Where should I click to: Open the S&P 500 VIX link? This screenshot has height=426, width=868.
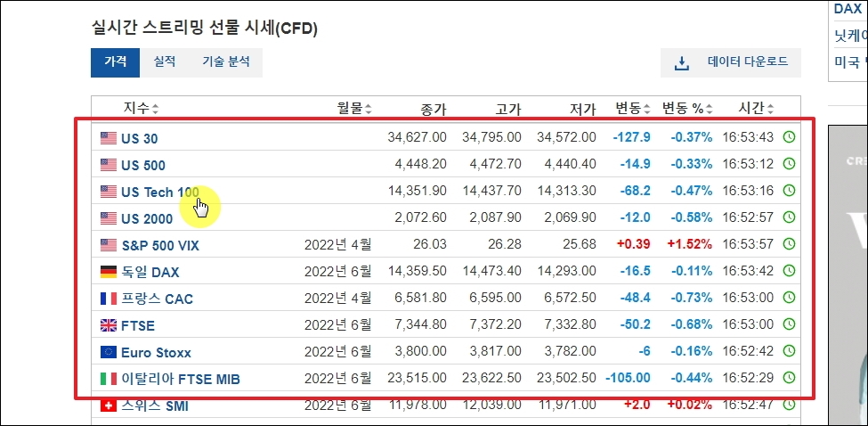tap(160, 245)
